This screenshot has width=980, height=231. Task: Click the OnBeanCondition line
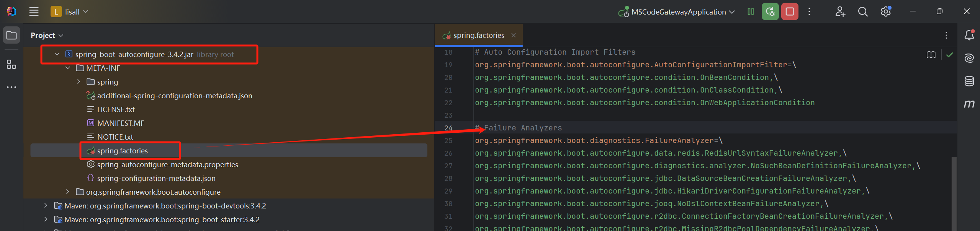point(627,78)
